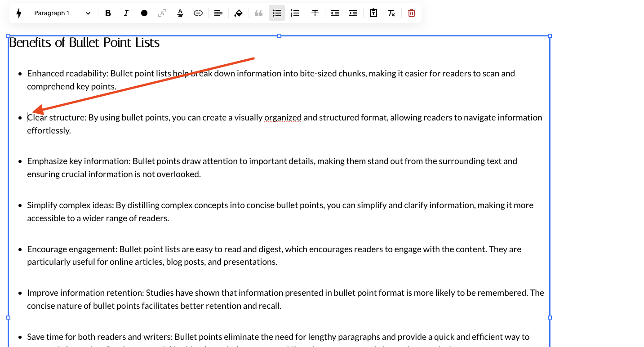Click the text "Simplify complex ideas"

click(70, 205)
